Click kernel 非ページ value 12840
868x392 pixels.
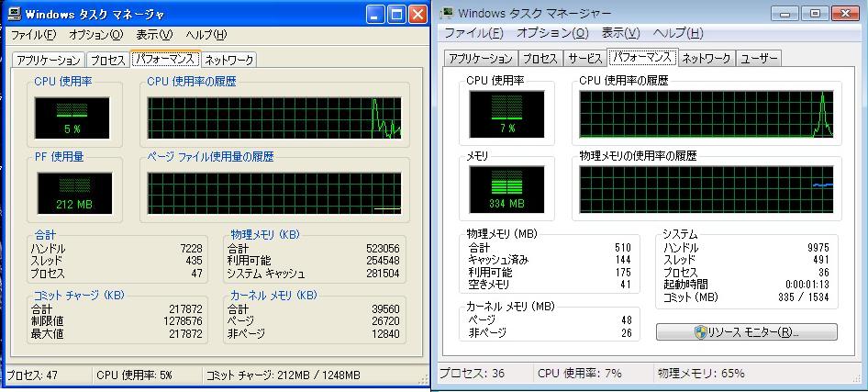point(385,334)
